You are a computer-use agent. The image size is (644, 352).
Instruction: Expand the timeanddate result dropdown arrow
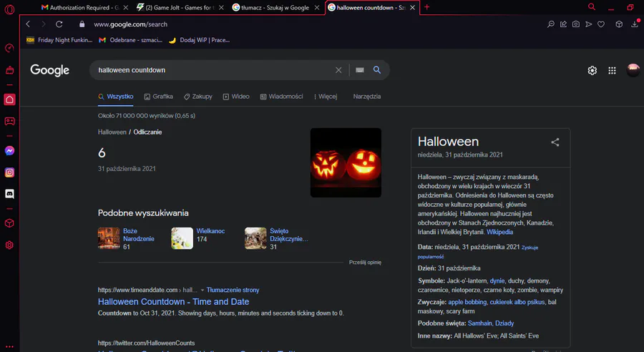(x=202, y=290)
